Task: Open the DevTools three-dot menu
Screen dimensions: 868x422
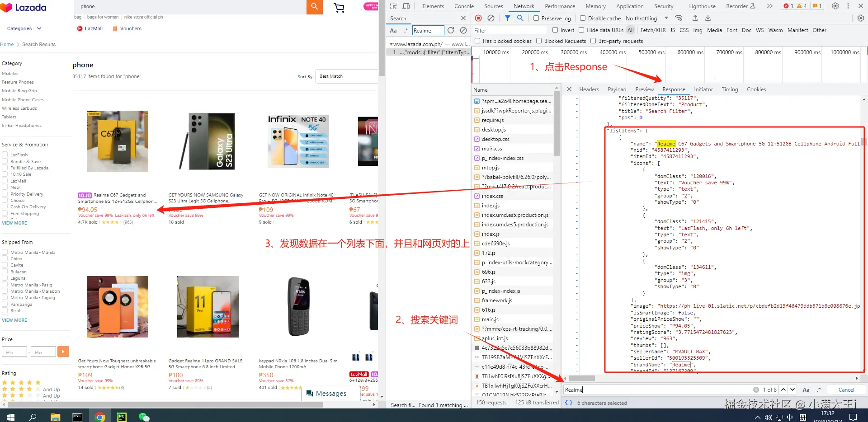Action: 848,6
